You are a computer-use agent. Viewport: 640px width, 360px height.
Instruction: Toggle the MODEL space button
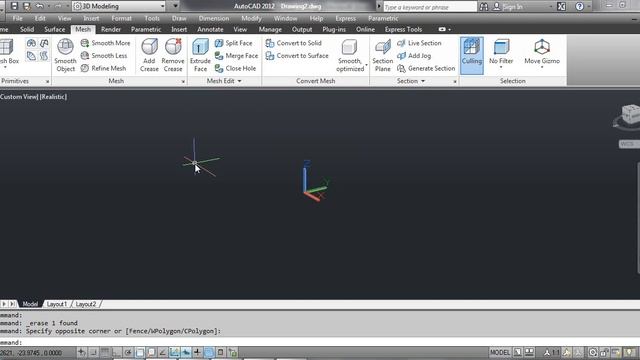coord(500,352)
